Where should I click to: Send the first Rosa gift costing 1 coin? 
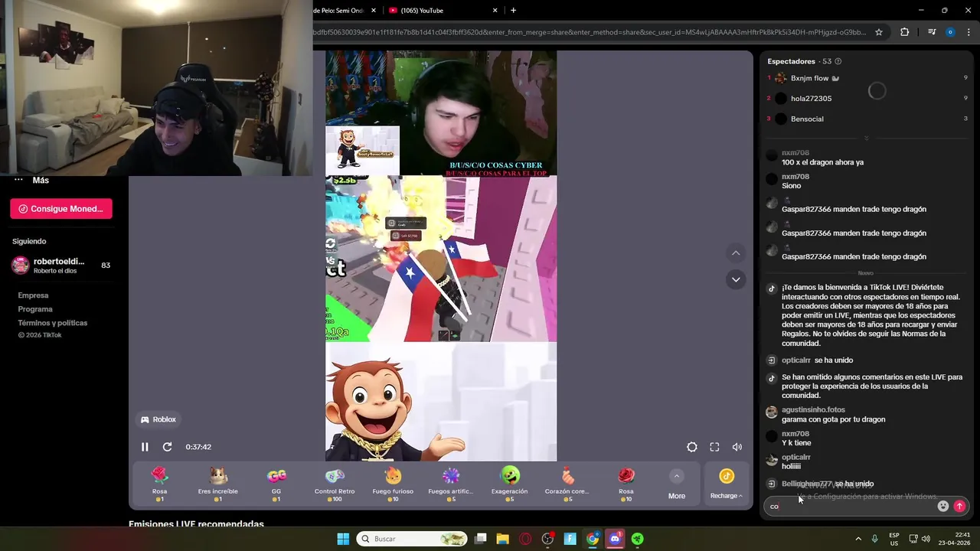click(159, 484)
